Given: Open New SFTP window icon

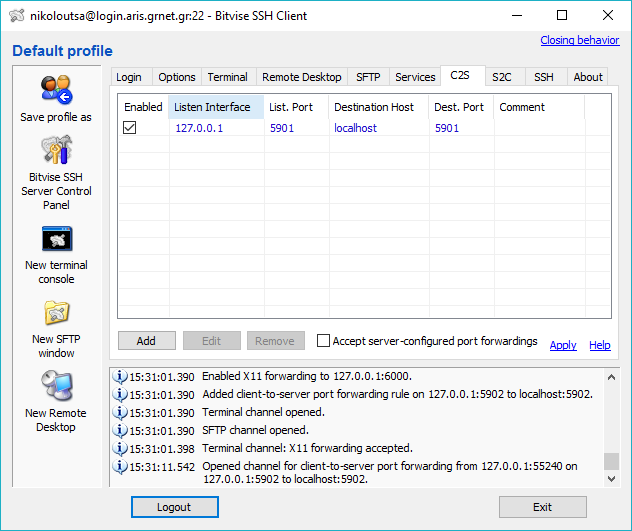Looking at the screenshot, I should point(56,313).
